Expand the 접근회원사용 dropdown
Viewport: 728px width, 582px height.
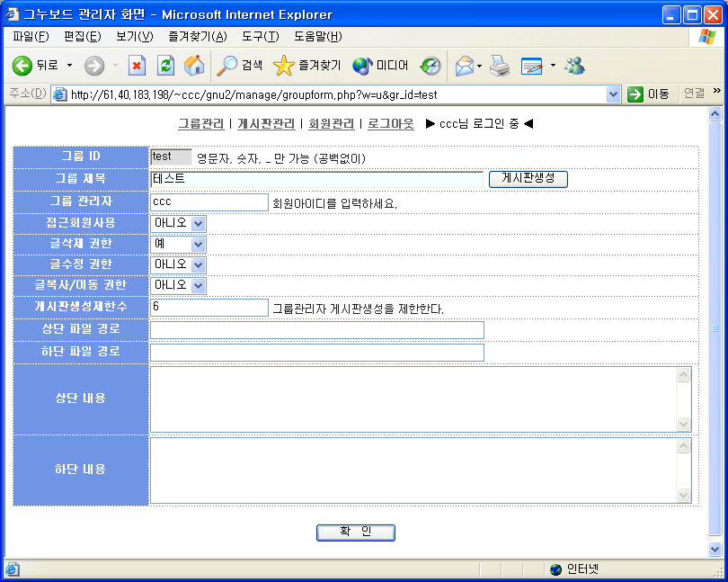[198, 223]
